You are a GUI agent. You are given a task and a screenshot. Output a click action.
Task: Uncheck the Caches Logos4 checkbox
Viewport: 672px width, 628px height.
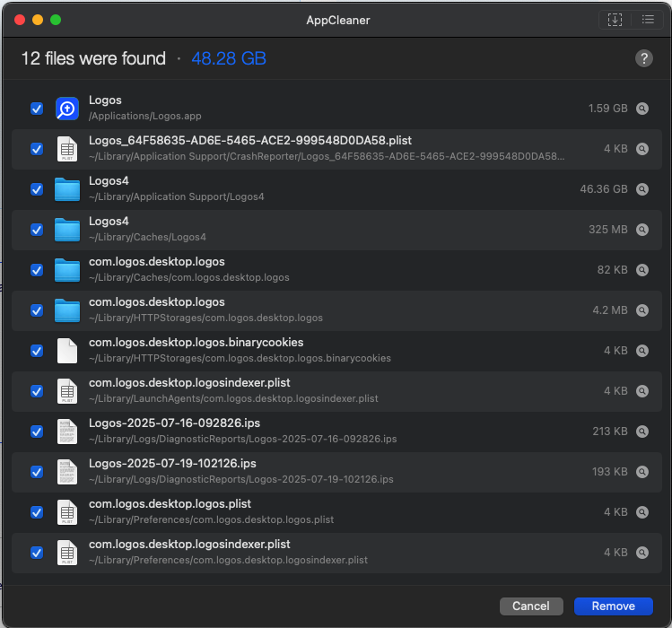(x=37, y=230)
